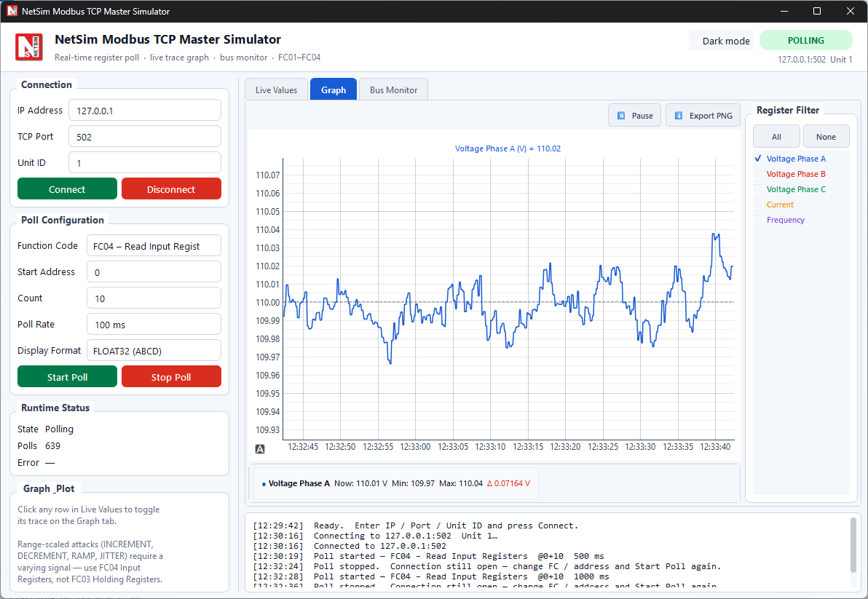868x599 pixels.
Task: Click the red Disconnect button
Action: pos(171,189)
